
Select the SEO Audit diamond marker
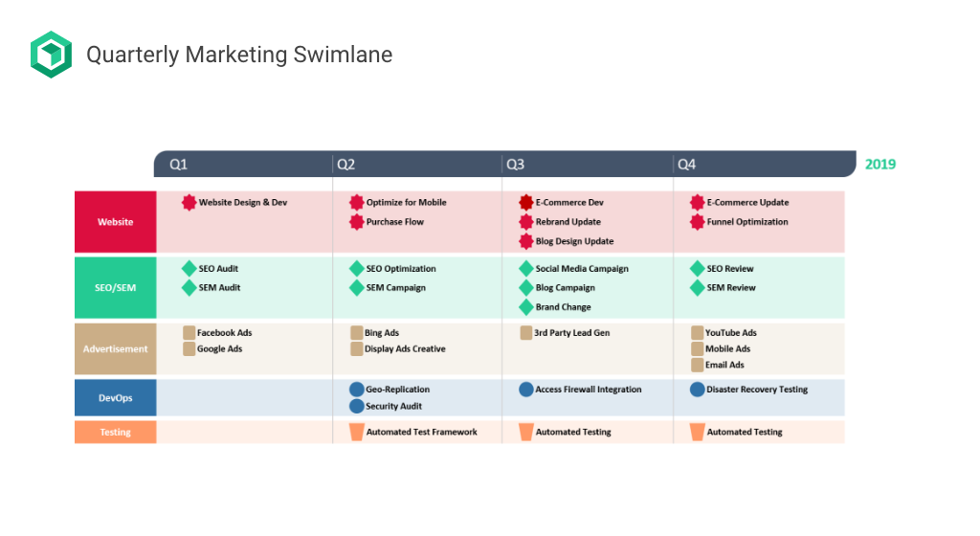click(x=189, y=269)
